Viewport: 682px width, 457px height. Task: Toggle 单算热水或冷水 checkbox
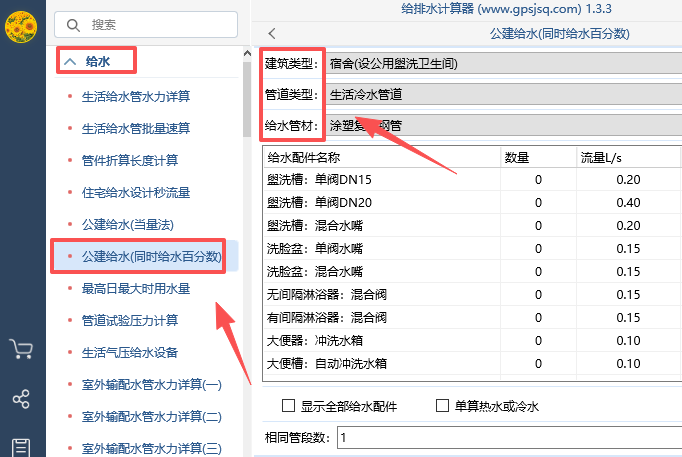[442, 406]
